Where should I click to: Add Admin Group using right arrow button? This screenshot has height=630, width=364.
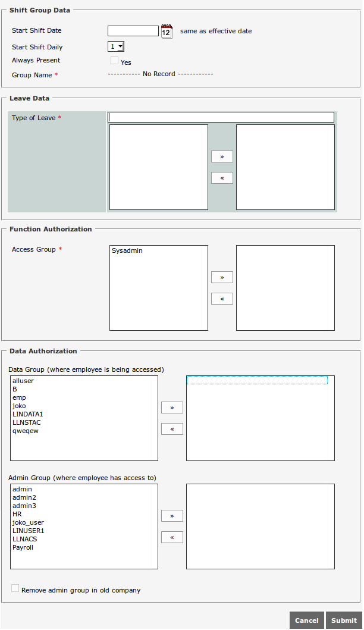tap(172, 516)
